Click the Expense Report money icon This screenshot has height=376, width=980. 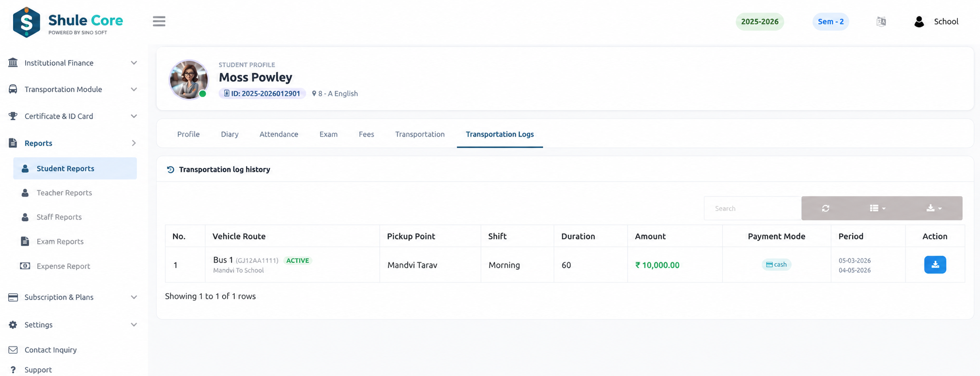(x=25, y=266)
